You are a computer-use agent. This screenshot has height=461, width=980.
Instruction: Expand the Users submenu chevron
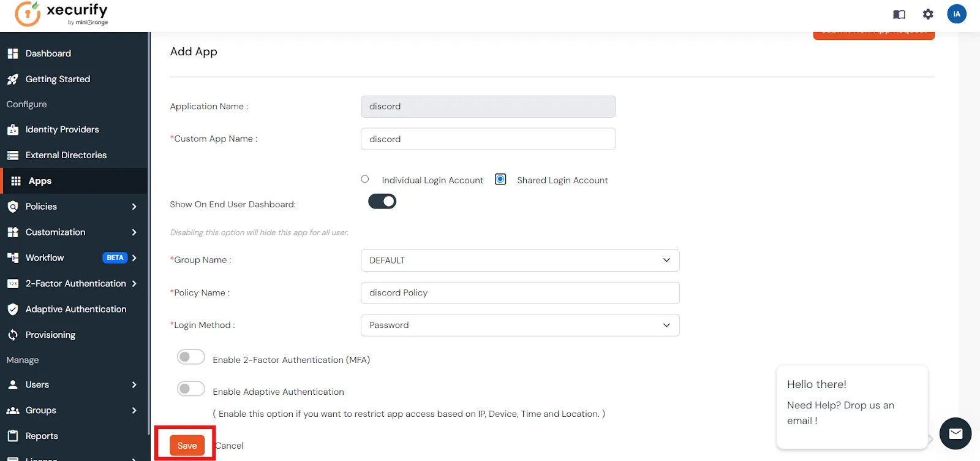pos(134,385)
